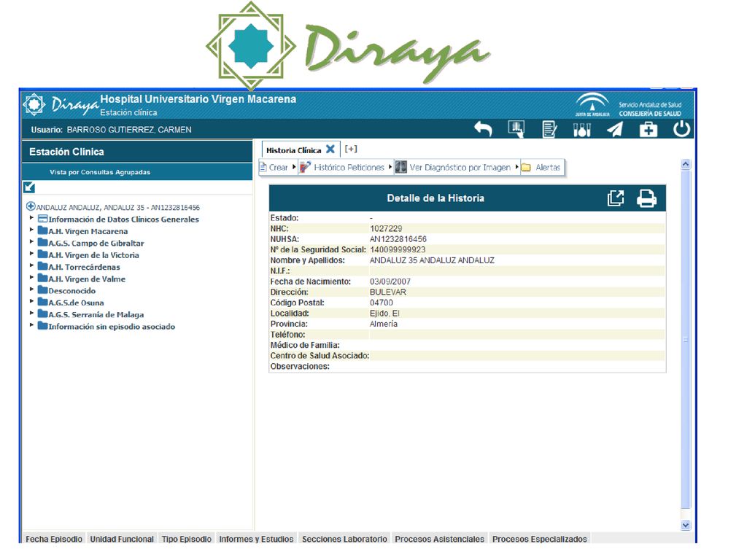Screen dimensions: 747x560
Task: Click the plus circle beside ANDALUZ ANDALUZ patient
Action: [x=31, y=206]
